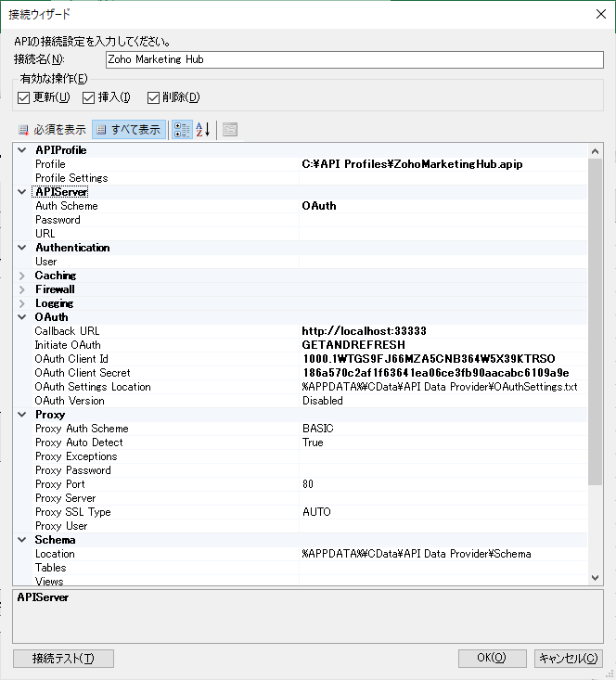Toggle the 削除(D) delete checkbox
Image resolution: width=616 pixels, height=680 pixels.
(153, 97)
